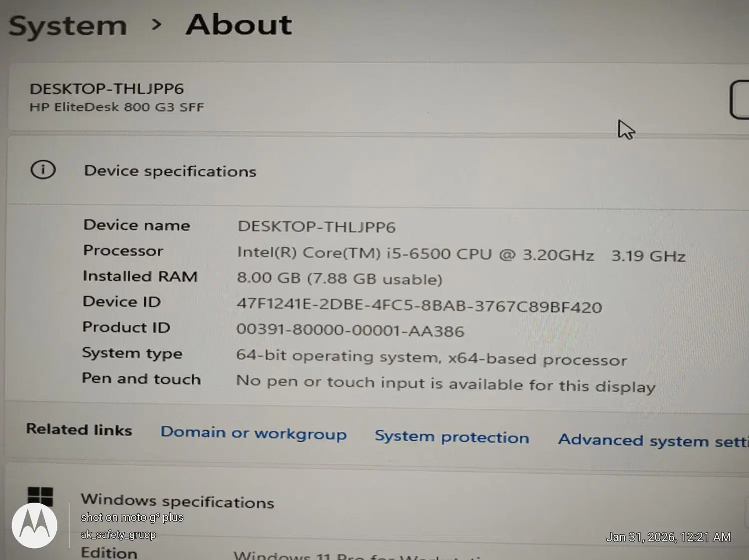Select the Intel(R) Core(TM) i5-6500 CPU value
Viewport: 749px width, 560px height.
tap(461, 254)
